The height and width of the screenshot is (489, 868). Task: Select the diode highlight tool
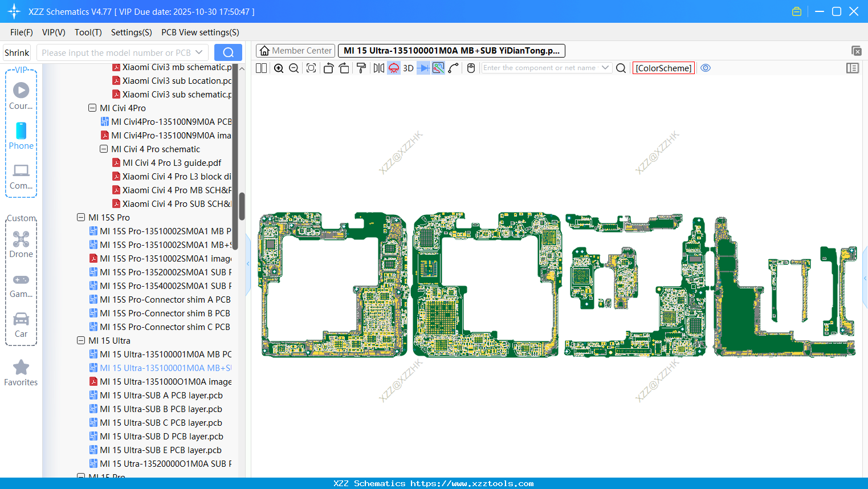click(x=423, y=68)
